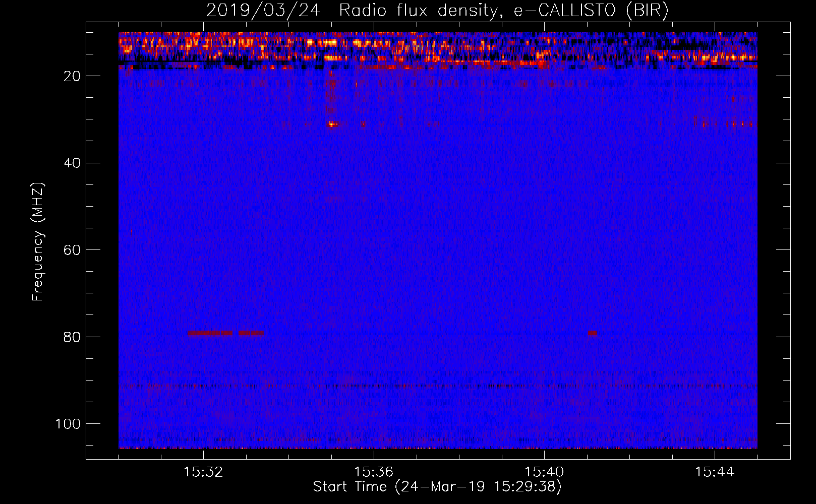Click the 15:36 time tick label
816x504 pixels.
coord(374,472)
